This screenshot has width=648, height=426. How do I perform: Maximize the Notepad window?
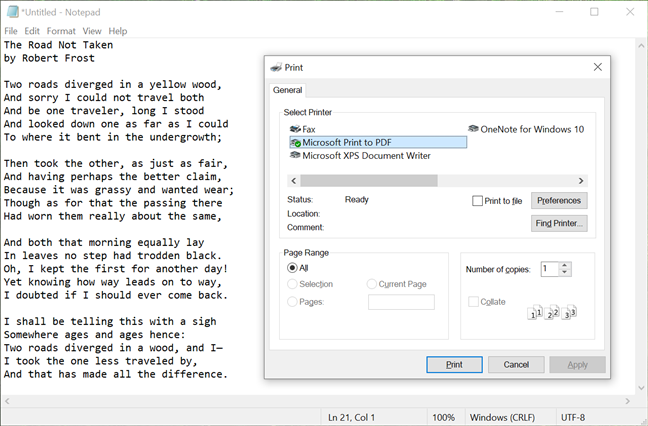[594, 12]
